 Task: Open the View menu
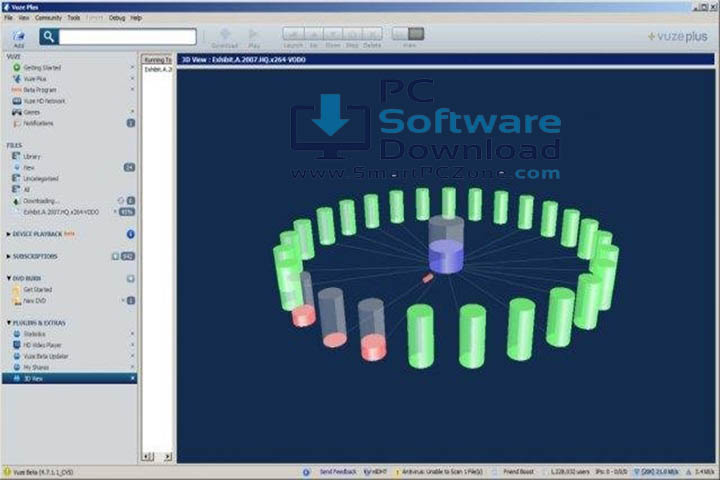24,18
